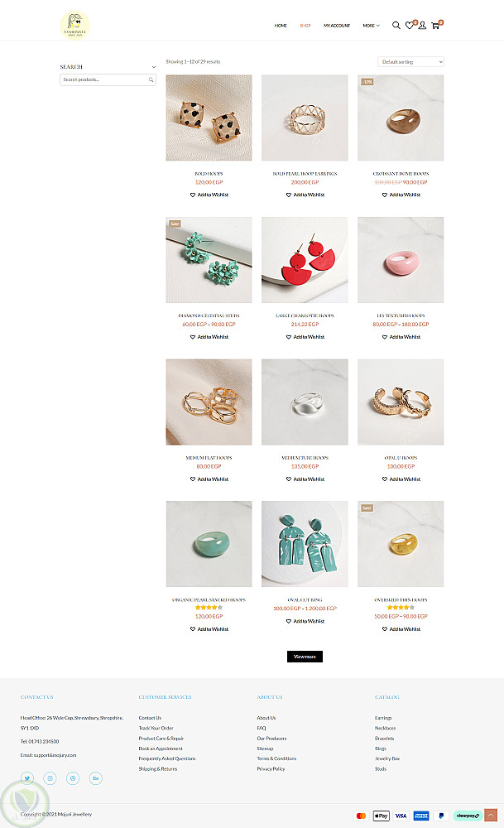Expand the More menu in navigation
This screenshot has width=504, height=828.
click(371, 26)
